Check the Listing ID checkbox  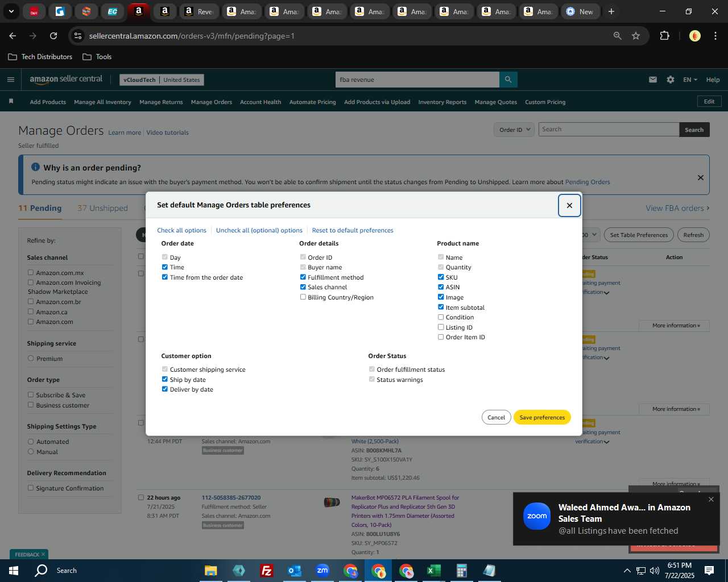tap(441, 327)
